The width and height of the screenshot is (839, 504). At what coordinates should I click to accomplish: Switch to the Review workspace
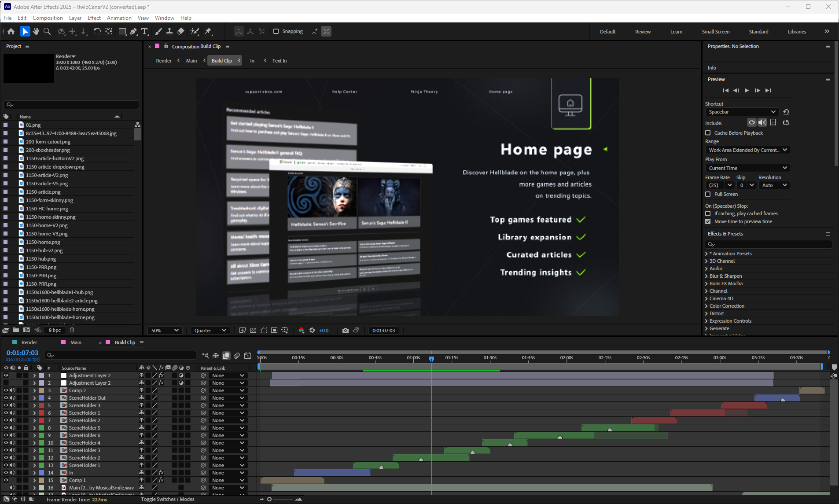tap(643, 32)
